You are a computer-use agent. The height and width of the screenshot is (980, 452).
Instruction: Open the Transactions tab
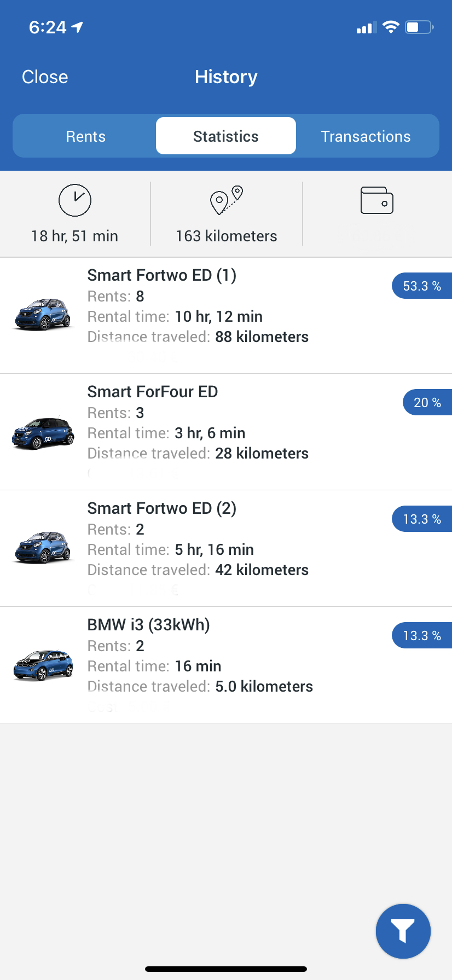point(366,136)
